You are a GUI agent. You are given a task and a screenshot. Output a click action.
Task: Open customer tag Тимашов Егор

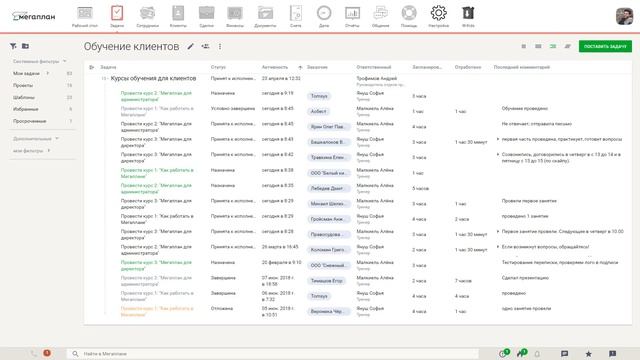coord(326,281)
